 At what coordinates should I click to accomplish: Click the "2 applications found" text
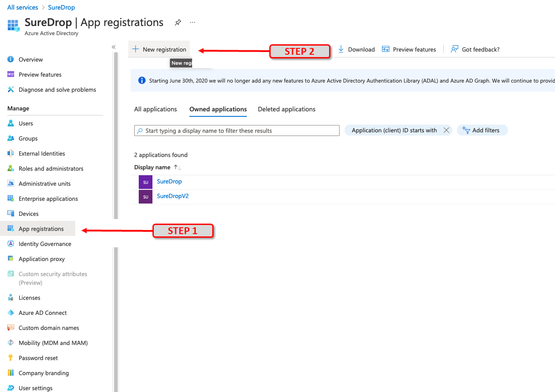point(161,155)
